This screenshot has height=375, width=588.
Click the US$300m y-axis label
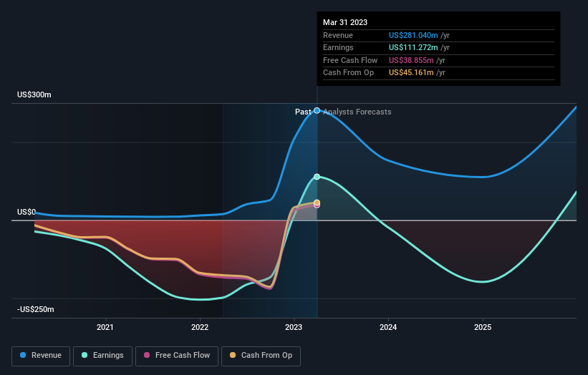point(34,94)
